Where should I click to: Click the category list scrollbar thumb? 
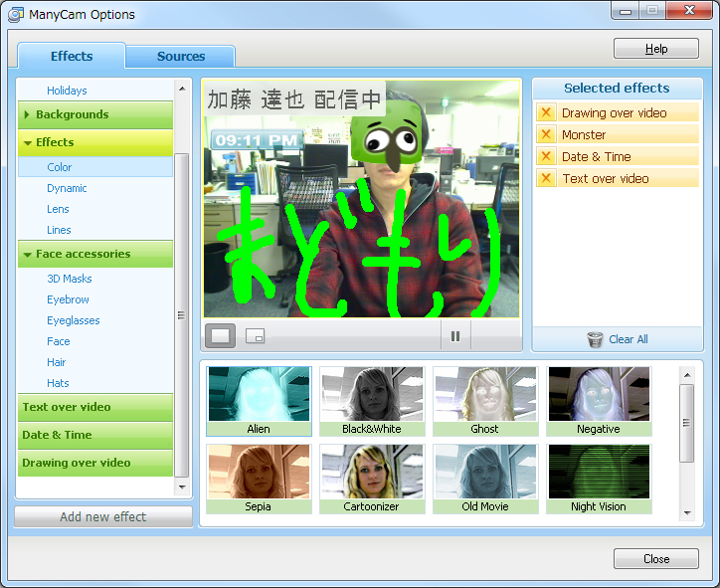pos(182,315)
